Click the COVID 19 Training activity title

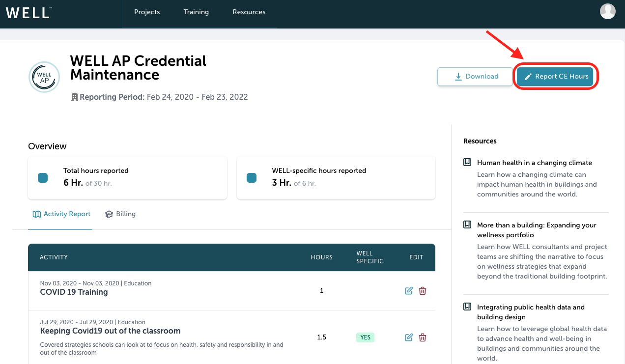click(x=74, y=292)
